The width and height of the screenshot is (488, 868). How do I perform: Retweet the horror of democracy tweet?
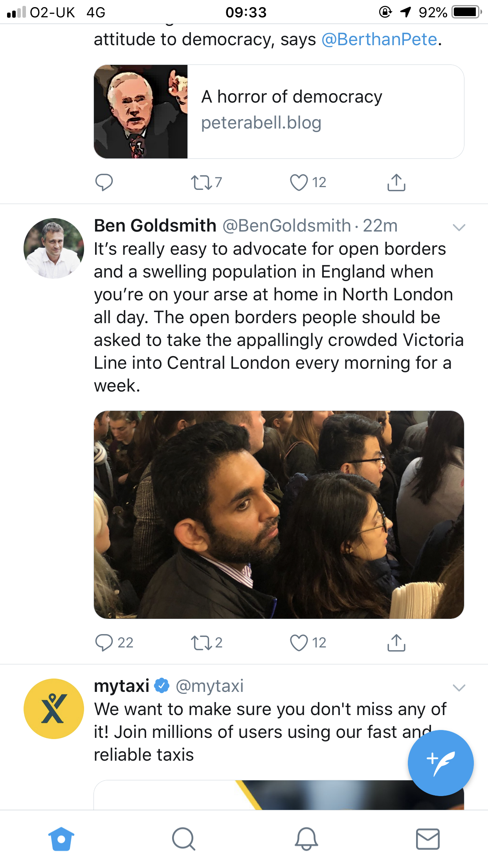201,182
